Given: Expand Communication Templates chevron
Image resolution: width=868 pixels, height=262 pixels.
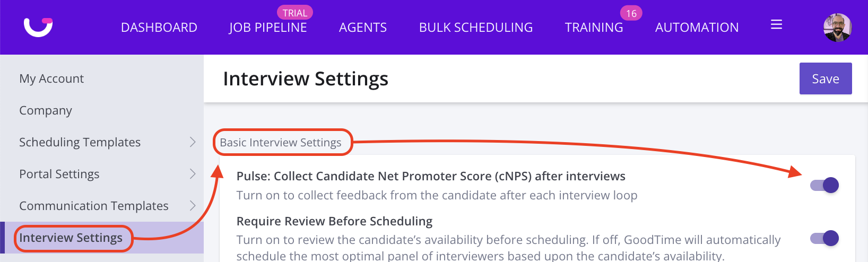Looking at the screenshot, I should coord(193,206).
